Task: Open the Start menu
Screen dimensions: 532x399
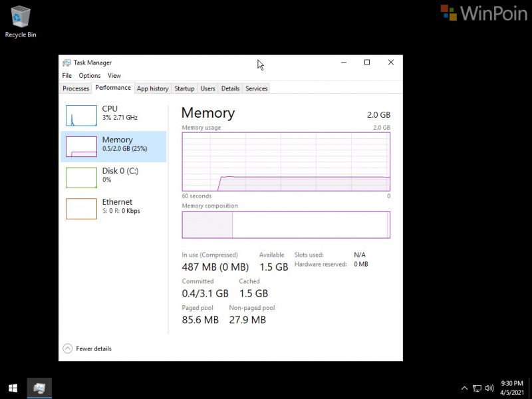Action: (13, 388)
